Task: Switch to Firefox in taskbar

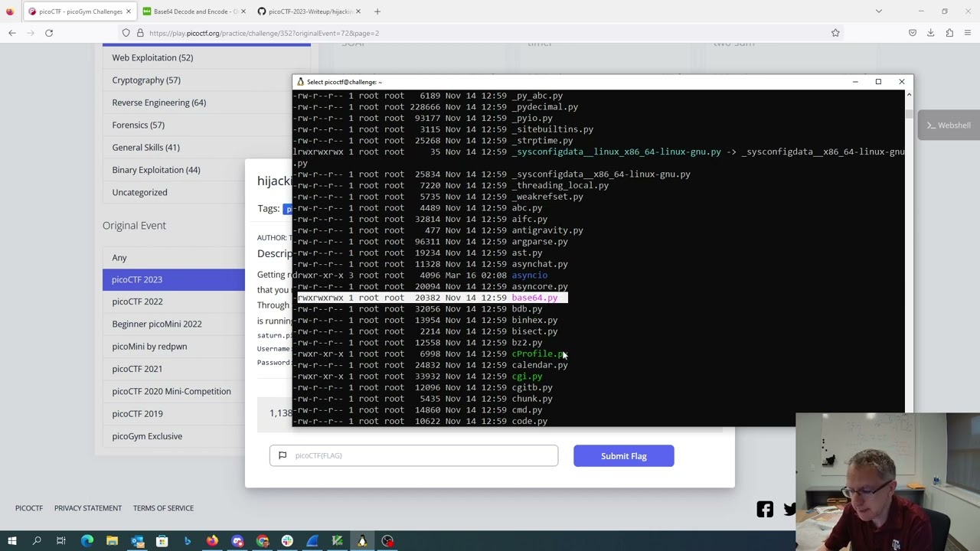Action: point(212,541)
